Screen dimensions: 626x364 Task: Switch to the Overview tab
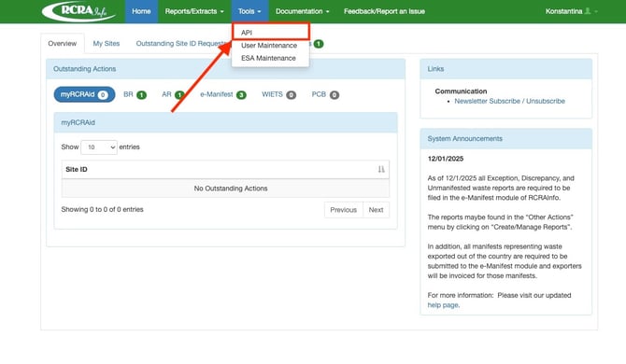[63, 44]
